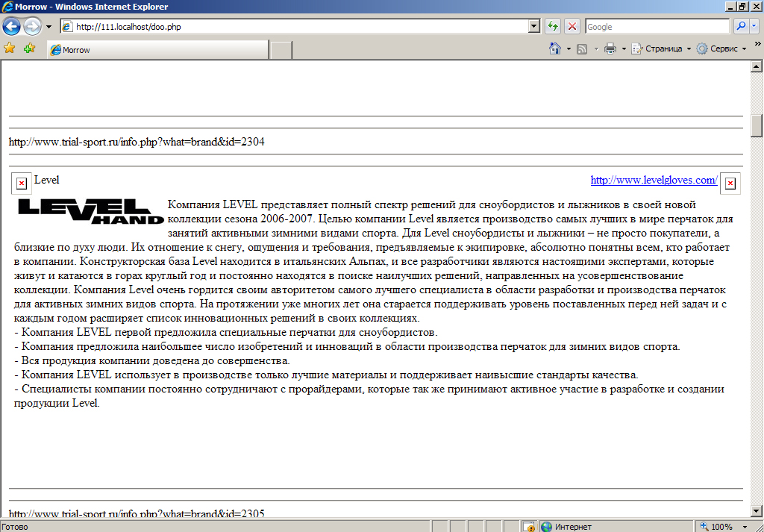Click the RSS Feeds icon on the command bar
The height and width of the screenshot is (532, 764).
[582, 48]
